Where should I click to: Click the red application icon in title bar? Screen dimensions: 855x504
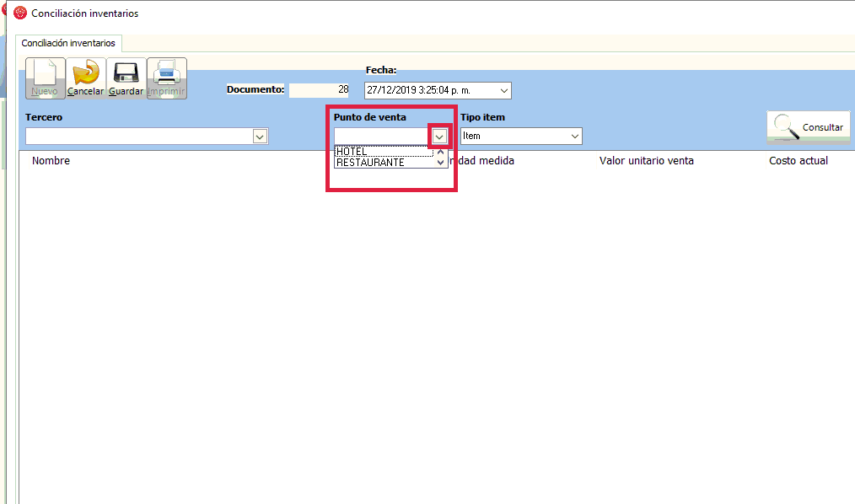20,13
